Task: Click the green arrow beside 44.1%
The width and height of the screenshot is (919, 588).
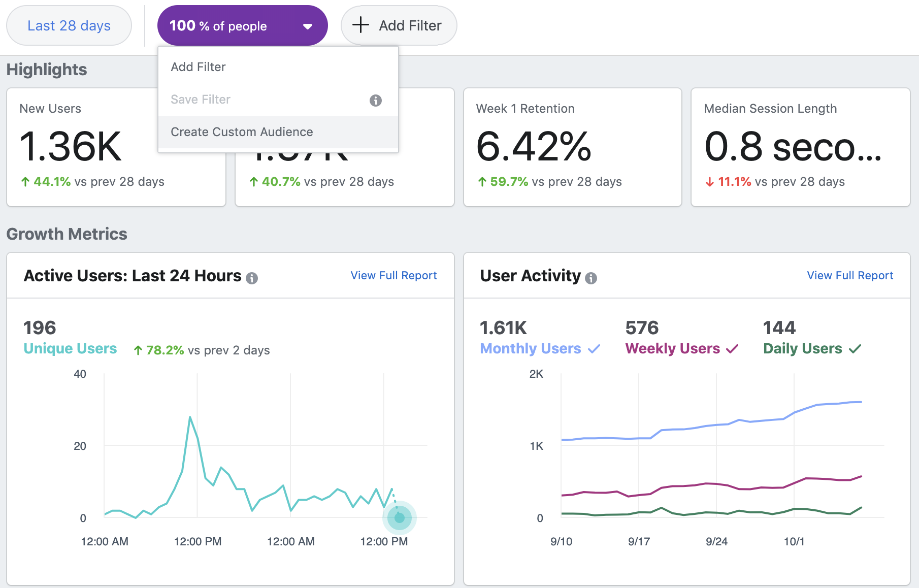Action: [24, 181]
